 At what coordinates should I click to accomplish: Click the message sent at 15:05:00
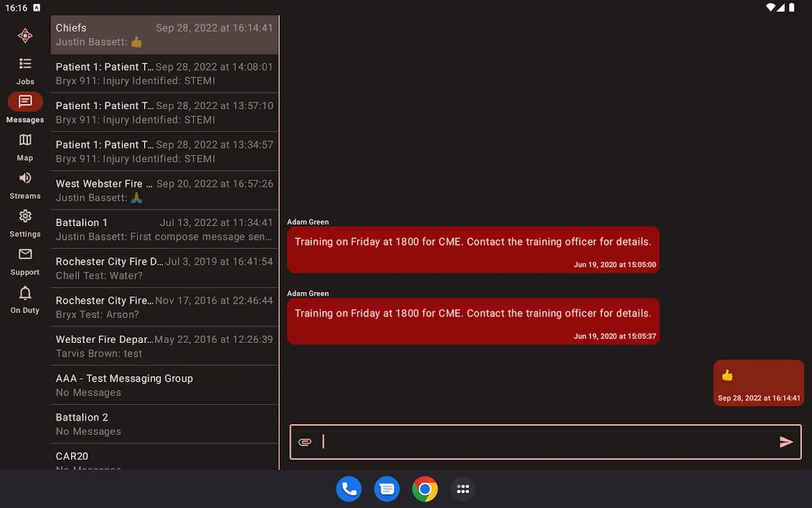(x=473, y=250)
